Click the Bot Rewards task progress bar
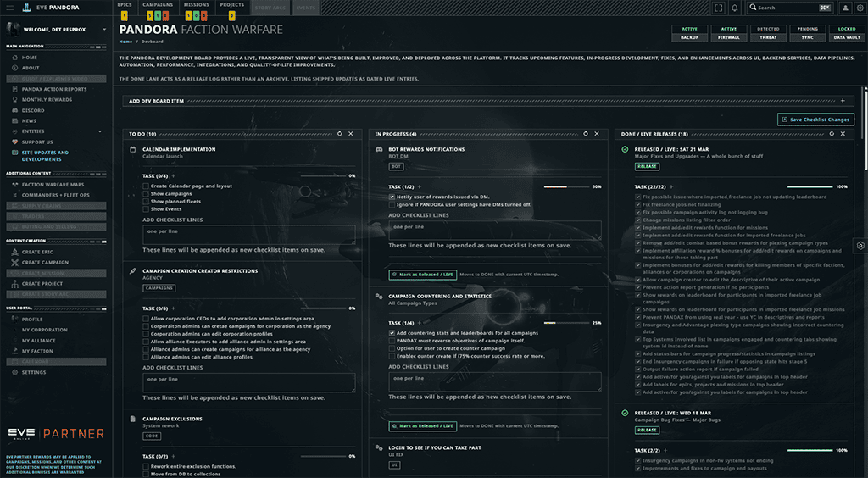868x478 pixels. [x=565, y=186]
